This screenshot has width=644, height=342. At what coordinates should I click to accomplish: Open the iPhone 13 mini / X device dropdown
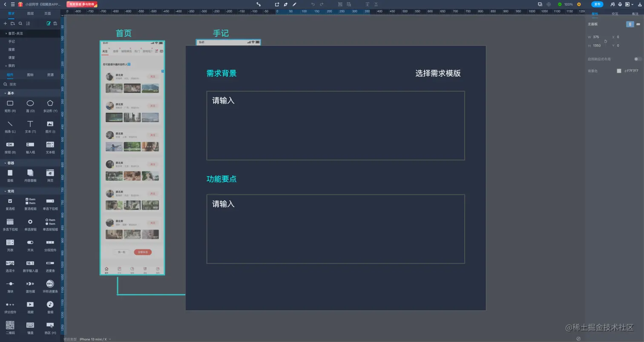(95, 339)
